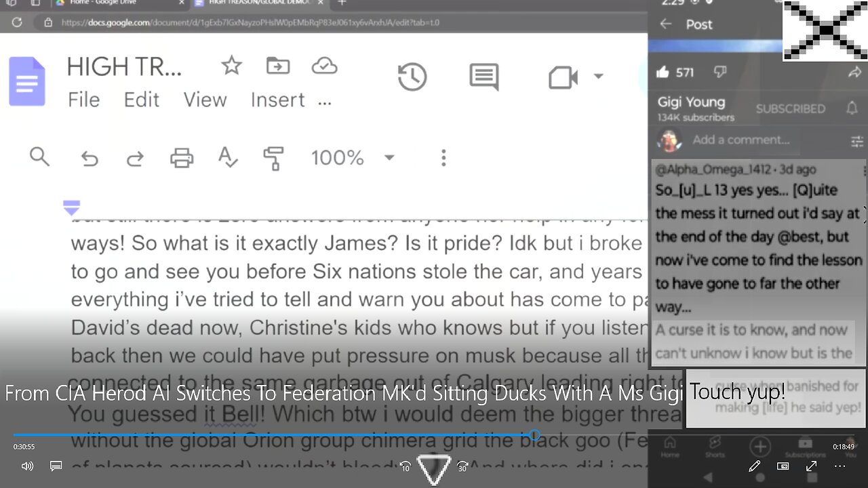Click the '134K subscribers' text
Image resolution: width=868 pixels, height=488 pixels.
tap(696, 117)
